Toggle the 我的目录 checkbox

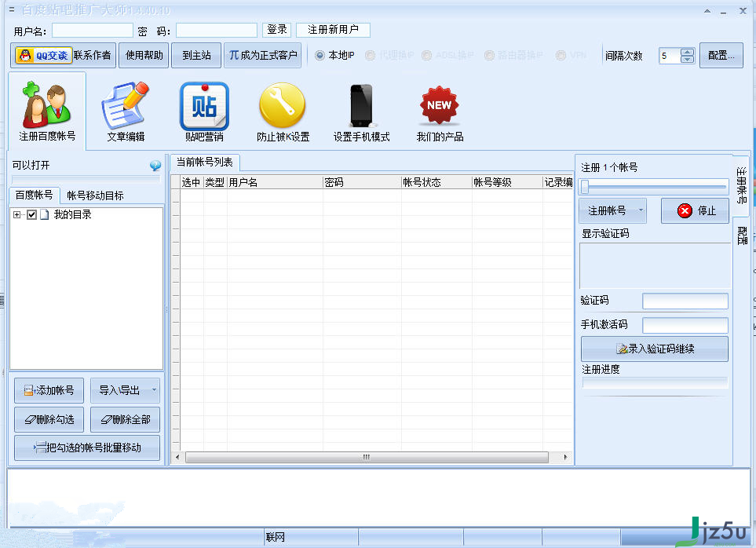32,215
